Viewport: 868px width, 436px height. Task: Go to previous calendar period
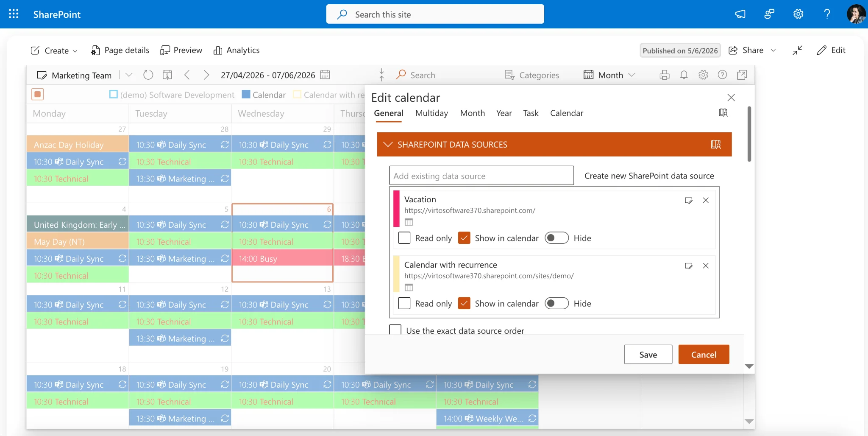[x=187, y=75]
